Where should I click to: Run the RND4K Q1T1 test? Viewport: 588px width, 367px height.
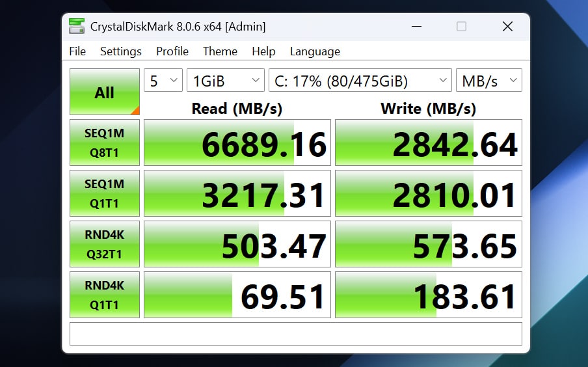(105, 295)
